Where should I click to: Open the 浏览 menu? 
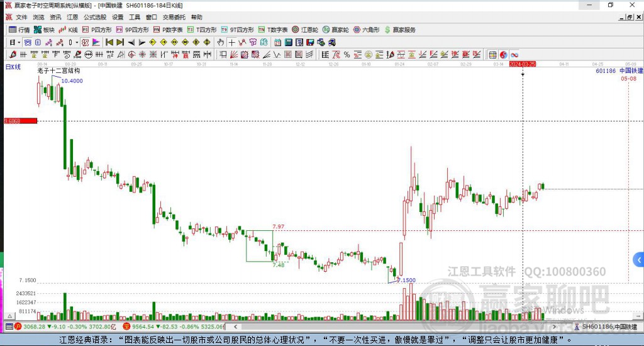(x=38, y=17)
